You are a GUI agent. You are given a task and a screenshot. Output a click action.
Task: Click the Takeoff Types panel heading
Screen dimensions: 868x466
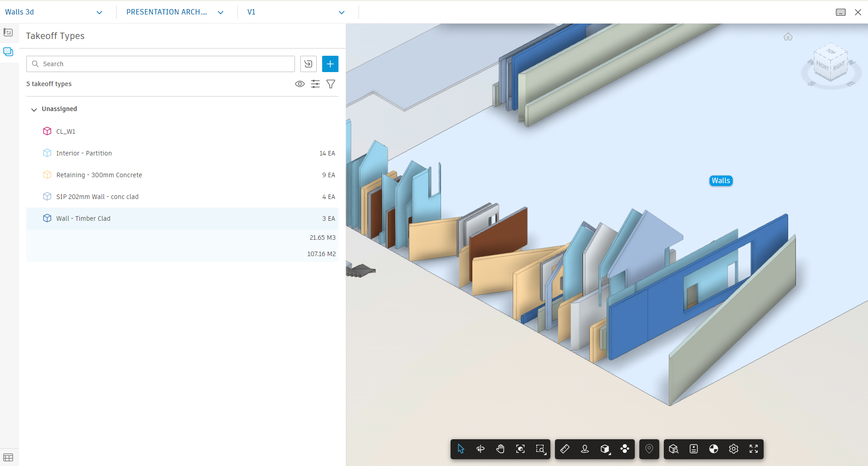click(55, 36)
